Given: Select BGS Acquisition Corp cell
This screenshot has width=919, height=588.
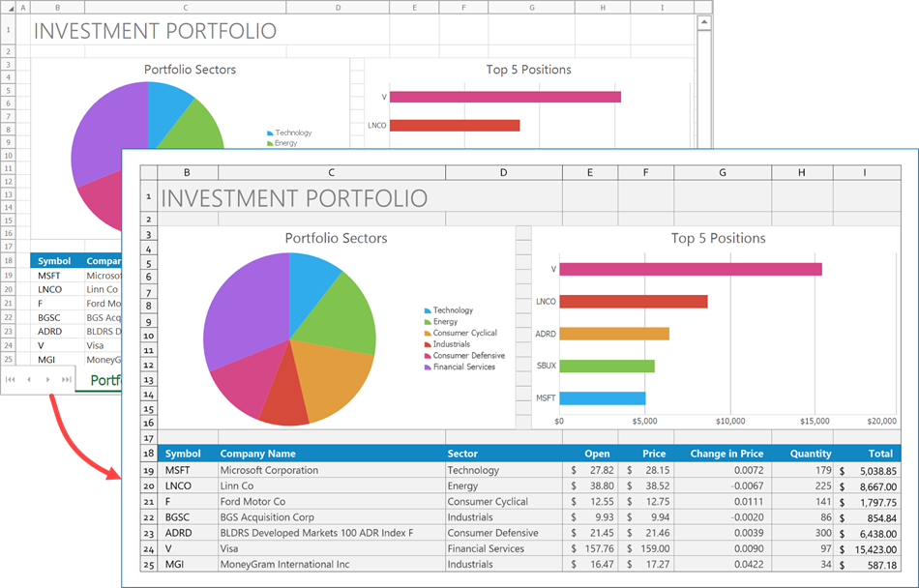Looking at the screenshot, I should click(332, 517).
